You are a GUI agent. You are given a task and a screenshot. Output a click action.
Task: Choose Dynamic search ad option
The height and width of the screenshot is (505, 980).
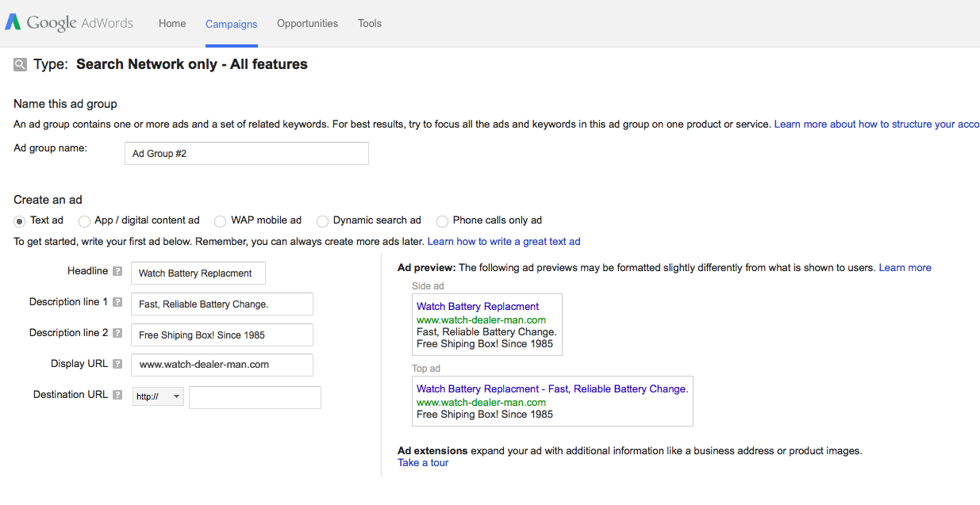coord(322,221)
